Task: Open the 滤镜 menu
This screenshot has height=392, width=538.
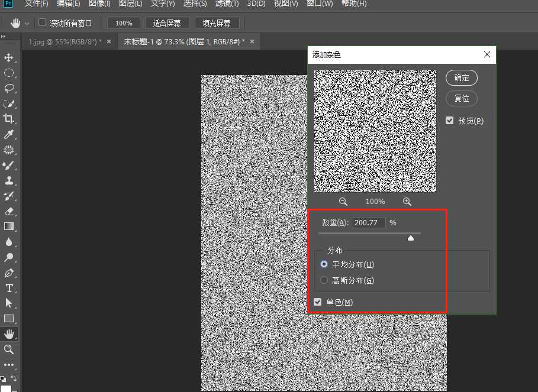Action: [226, 4]
